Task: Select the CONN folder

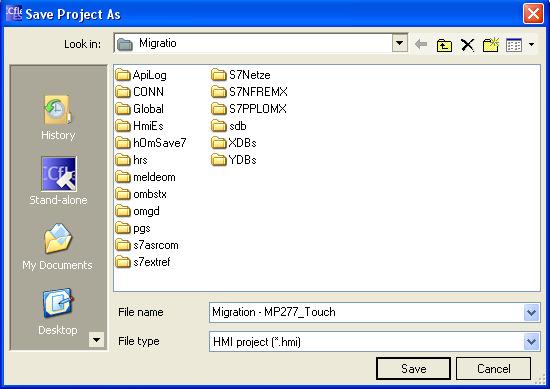Action: (140, 92)
